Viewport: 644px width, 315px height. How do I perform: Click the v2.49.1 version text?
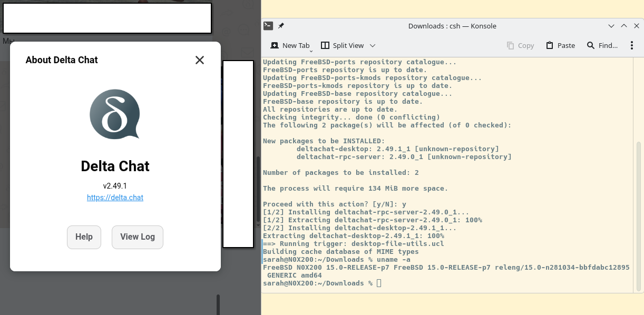(x=115, y=186)
